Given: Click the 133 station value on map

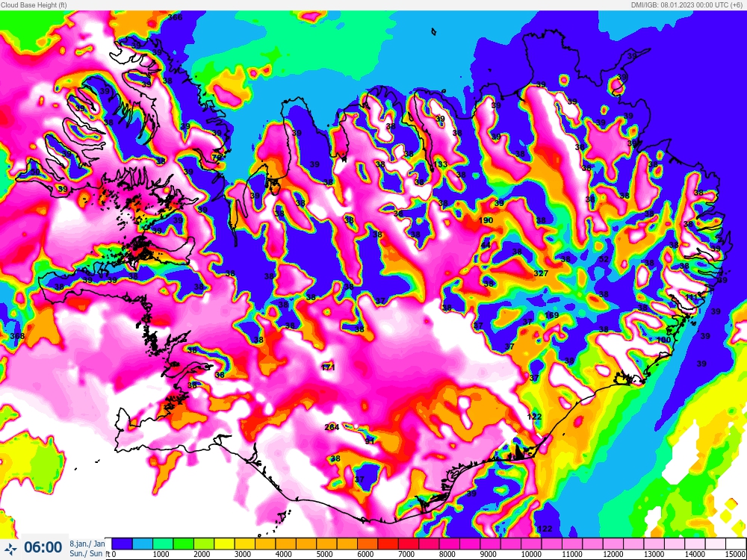Looking at the screenshot, I should click(x=441, y=164).
